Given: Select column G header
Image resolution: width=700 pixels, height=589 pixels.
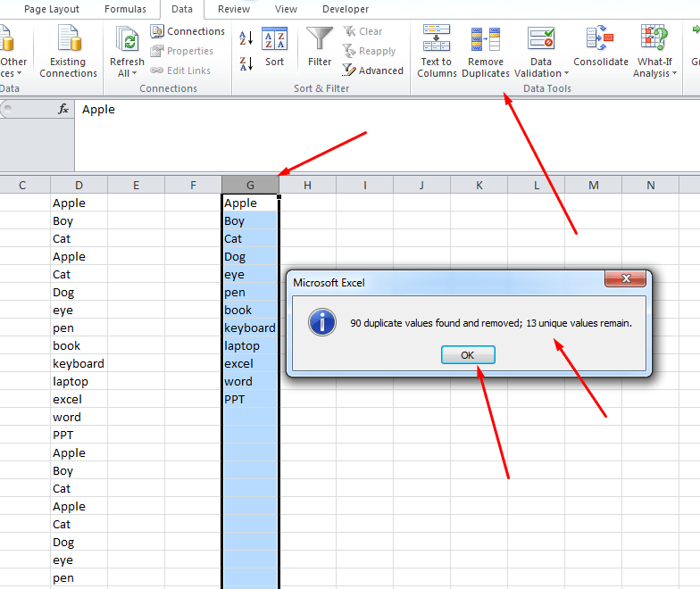Looking at the screenshot, I should coord(250,185).
